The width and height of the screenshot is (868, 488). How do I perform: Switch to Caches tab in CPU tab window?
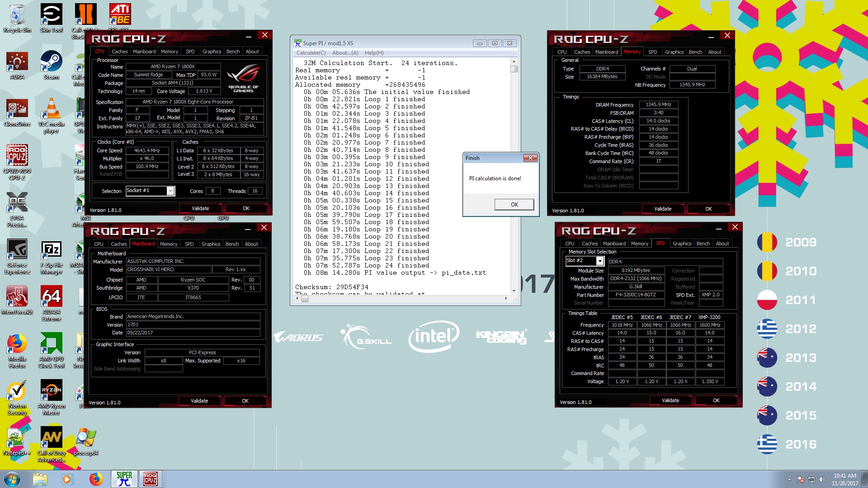(x=120, y=52)
